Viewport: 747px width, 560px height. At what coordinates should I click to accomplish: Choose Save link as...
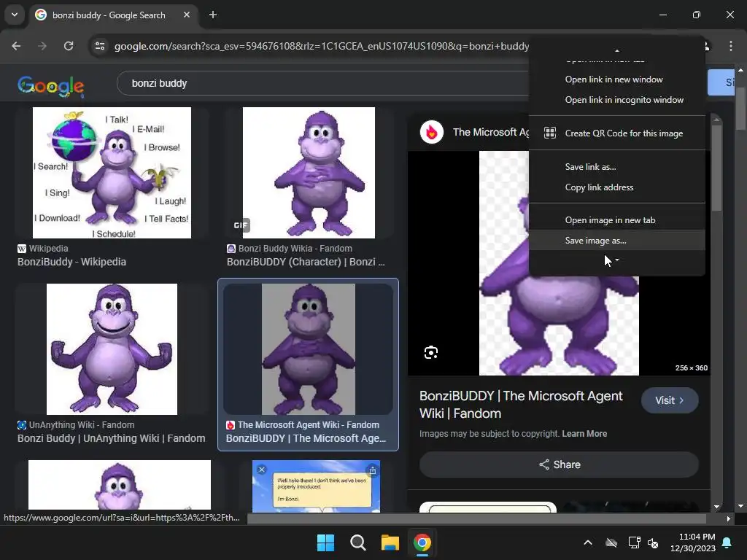coord(617,167)
